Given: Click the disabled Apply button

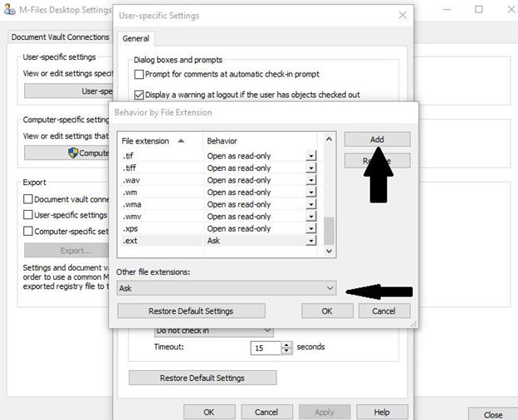Looking at the screenshot, I should pyautogui.click(x=325, y=412).
